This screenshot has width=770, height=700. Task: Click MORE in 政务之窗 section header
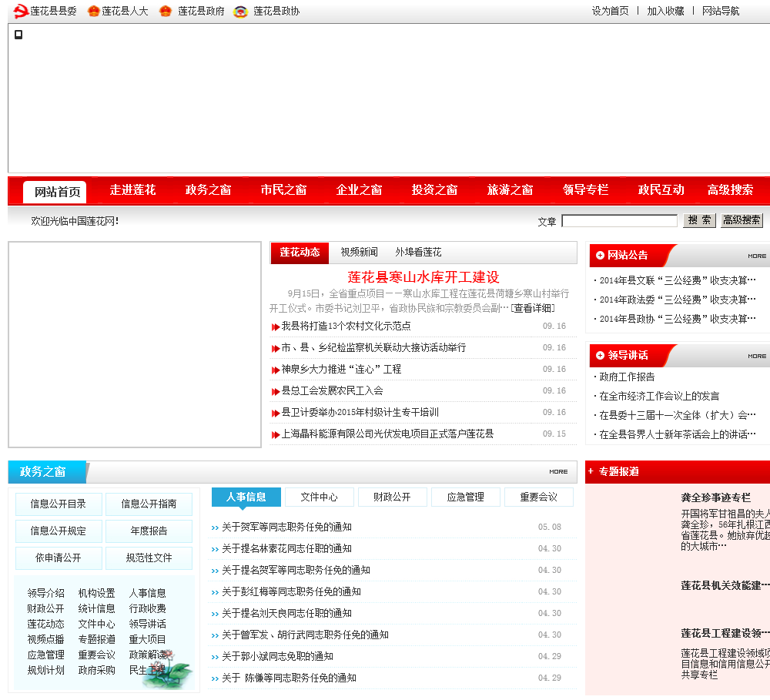(558, 471)
